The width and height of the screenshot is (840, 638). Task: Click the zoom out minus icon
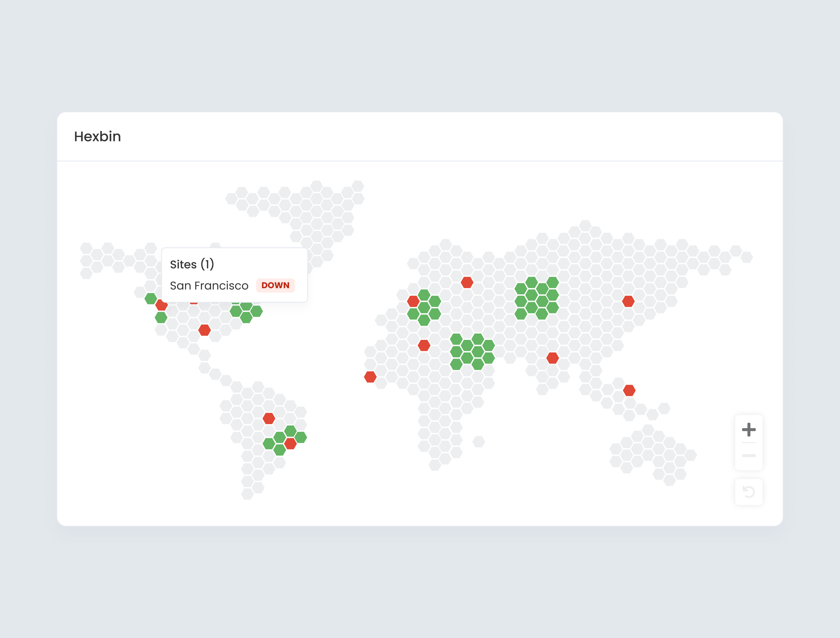point(749,455)
